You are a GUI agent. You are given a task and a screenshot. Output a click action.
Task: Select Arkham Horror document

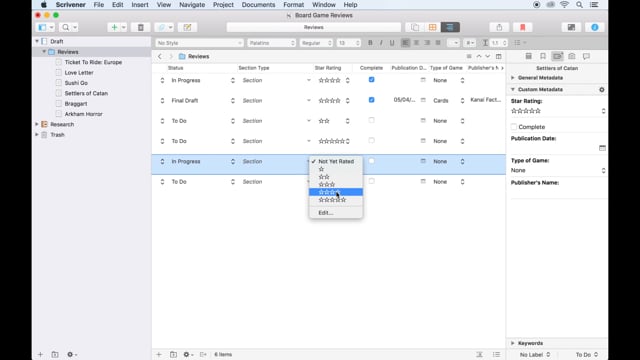click(83, 114)
